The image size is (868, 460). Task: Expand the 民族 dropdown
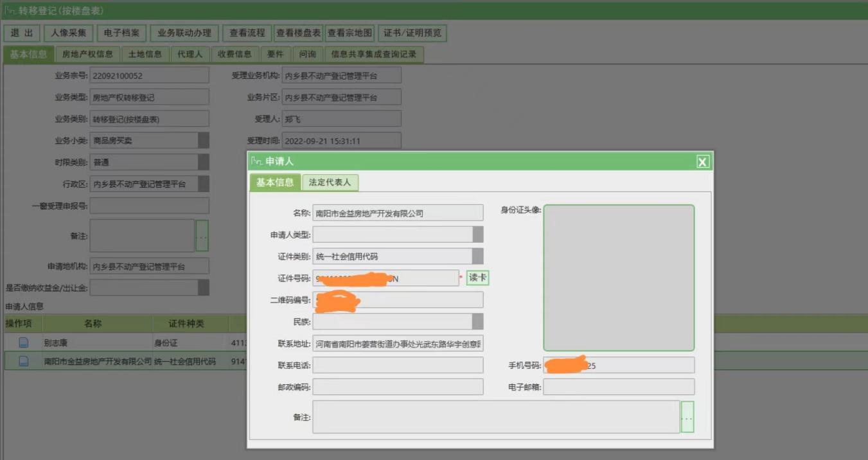pyautogui.click(x=477, y=321)
